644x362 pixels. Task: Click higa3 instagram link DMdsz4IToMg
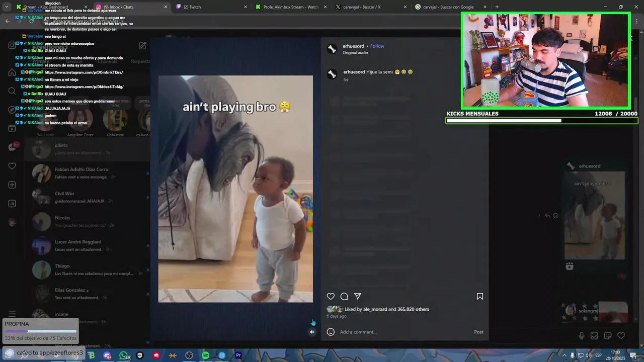tap(84, 87)
